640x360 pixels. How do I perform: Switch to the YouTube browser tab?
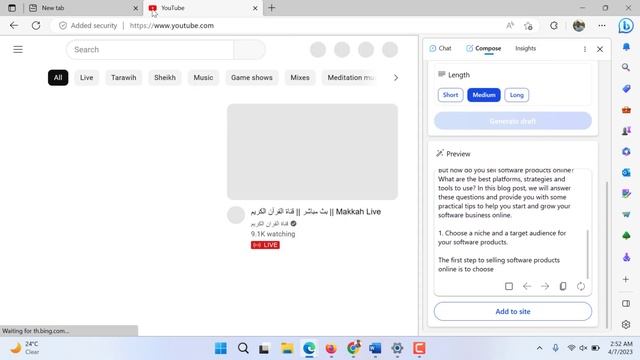(x=203, y=8)
